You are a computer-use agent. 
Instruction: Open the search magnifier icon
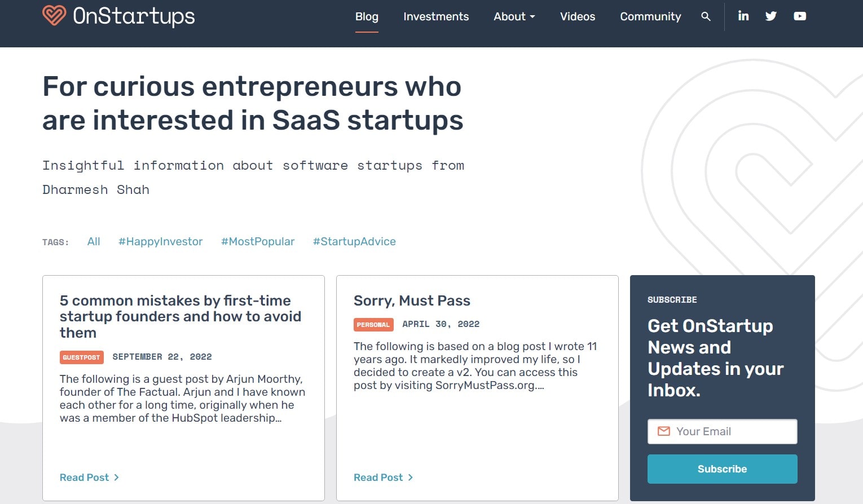[706, 16]
